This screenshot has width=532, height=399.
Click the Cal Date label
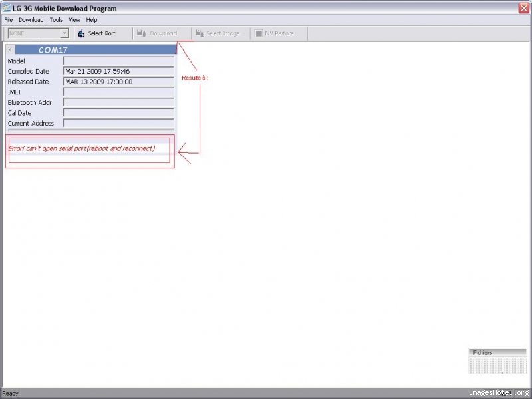[20, 113]
